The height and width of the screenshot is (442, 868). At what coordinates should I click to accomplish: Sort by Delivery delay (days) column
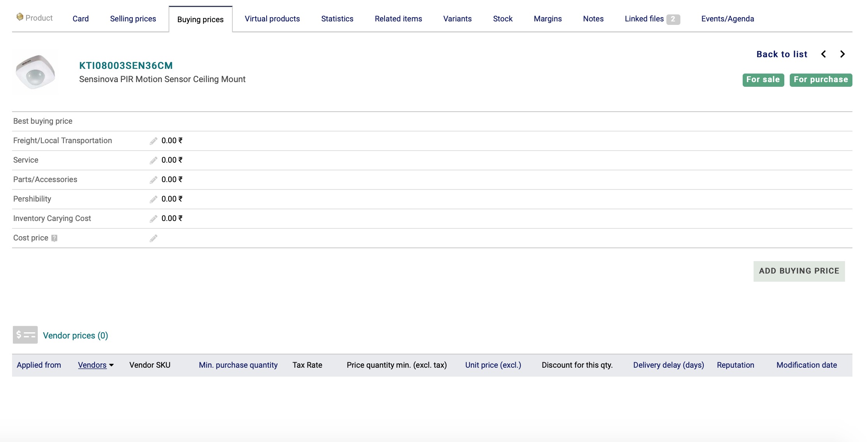(669, 365)
